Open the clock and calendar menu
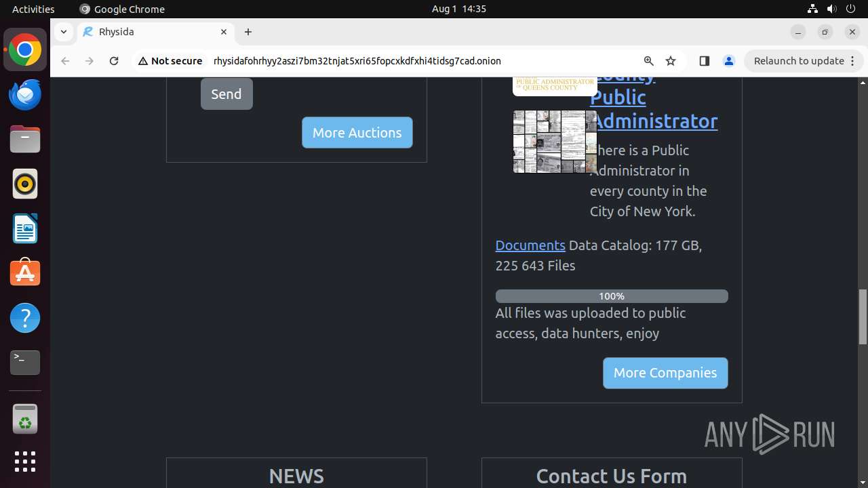The image size is (868, 488). point(459,9)
